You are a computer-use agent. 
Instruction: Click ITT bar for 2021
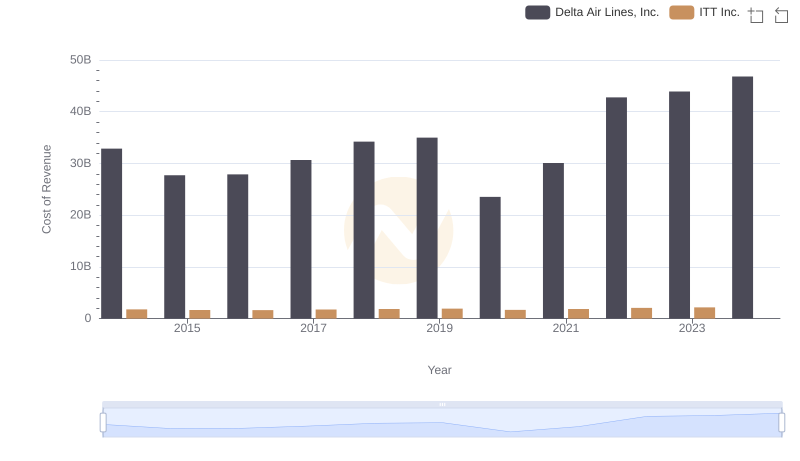[x=579, y=314]
